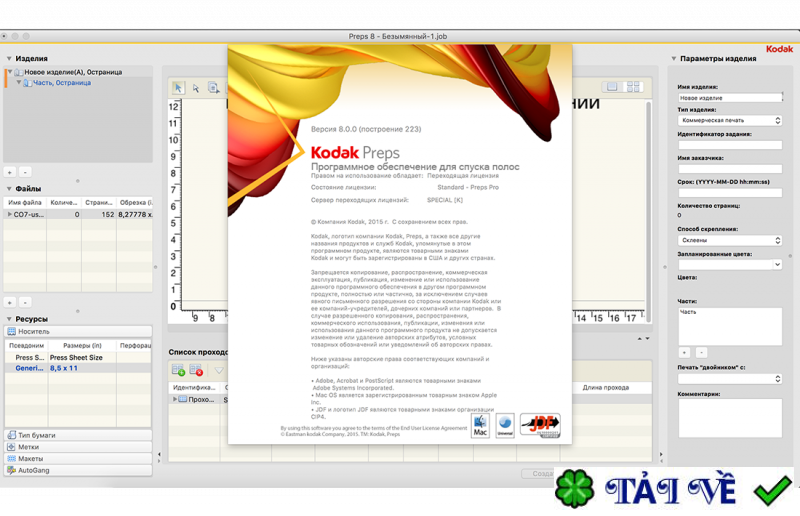800x516 pixels.
Task: Add a part with plus button under Части
Action: (x=685, y=352)
